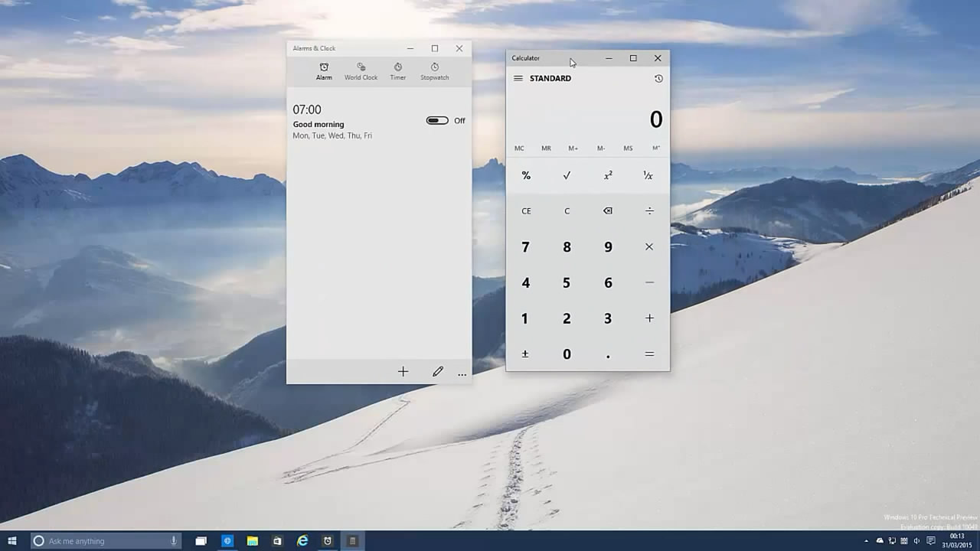Enable the Good morning alarm toggle

(x=437, y=120)
